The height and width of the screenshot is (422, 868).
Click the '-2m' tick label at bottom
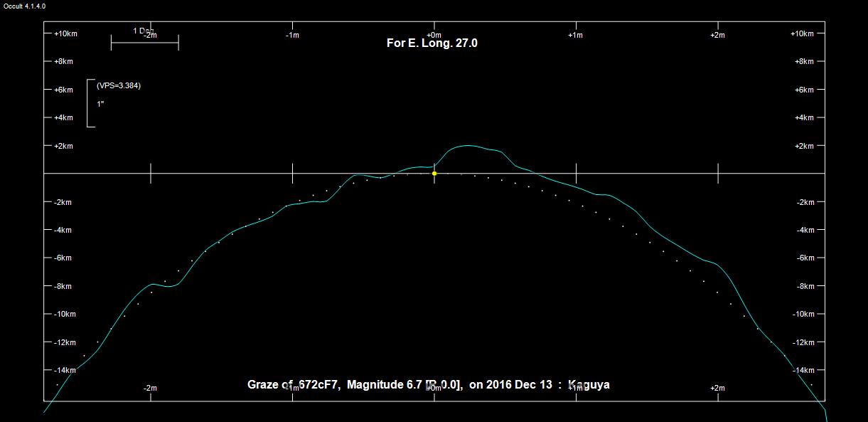pyautogui.click(x=150, y=388)
